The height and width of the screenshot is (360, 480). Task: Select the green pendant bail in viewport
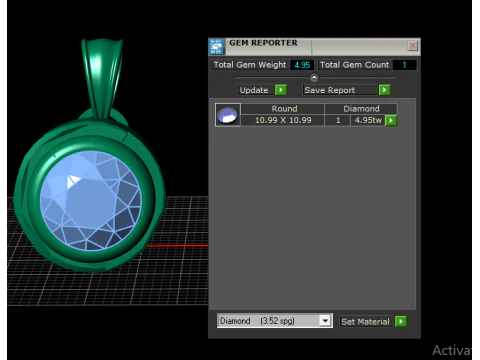102,77
